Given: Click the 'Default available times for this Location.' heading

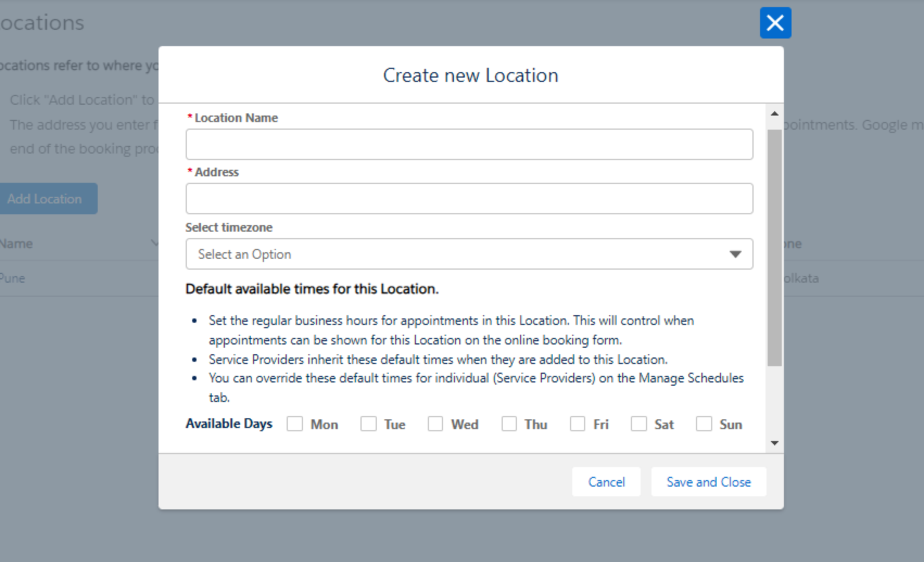Looking at the screenshot, I should (x=312, y=289).
